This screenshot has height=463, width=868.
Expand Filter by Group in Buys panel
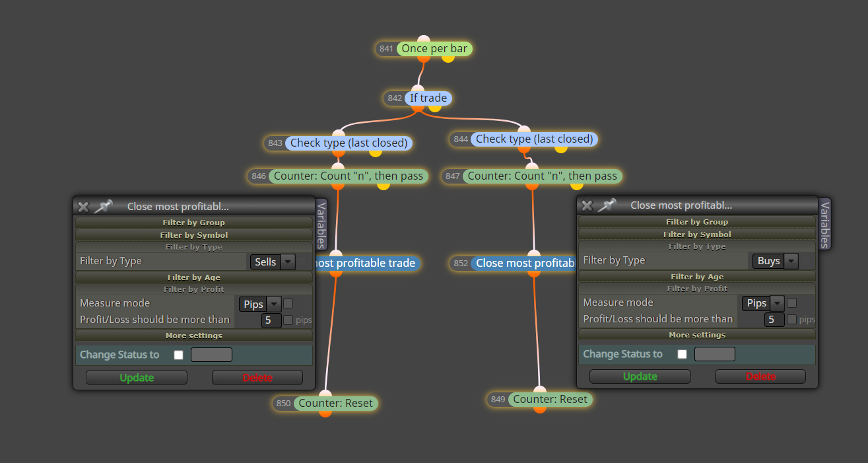(697, 222)
